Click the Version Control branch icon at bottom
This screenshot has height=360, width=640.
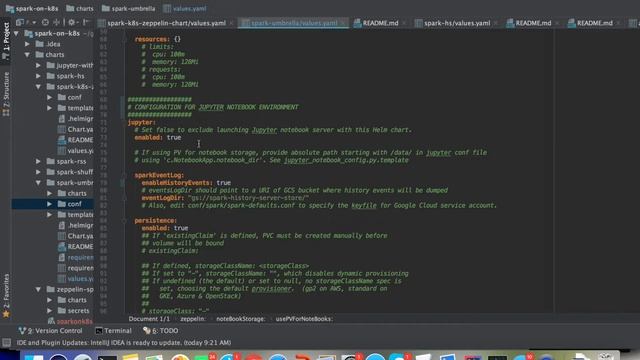[x=22, y=331]
